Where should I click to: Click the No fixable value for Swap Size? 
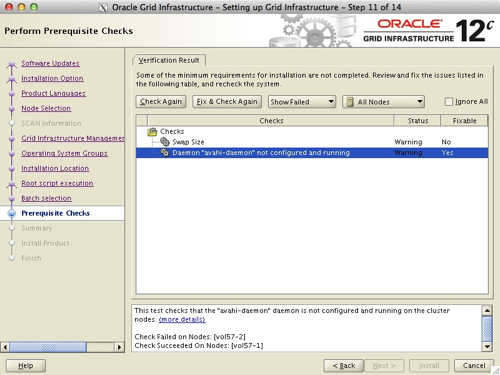pos(446,142)
